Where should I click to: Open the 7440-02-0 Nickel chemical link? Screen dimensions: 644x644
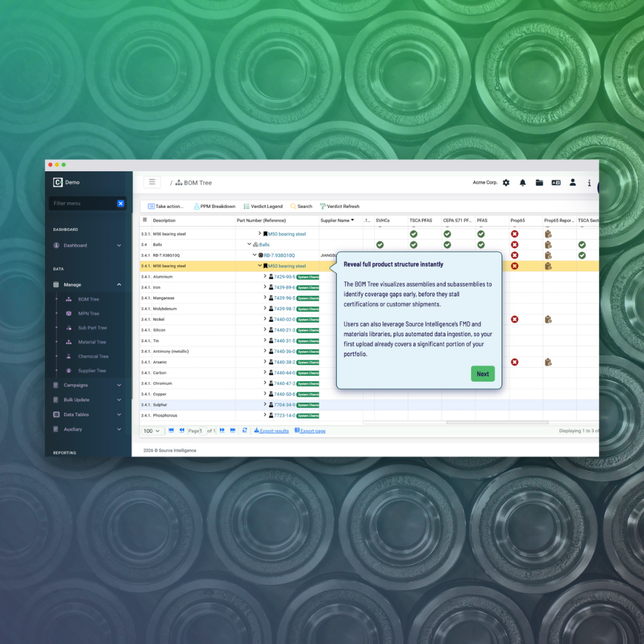point(284,319)
